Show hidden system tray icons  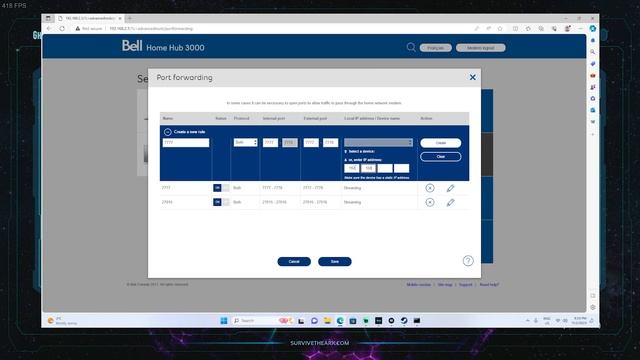pyautogui.click(x=527, y=321)
